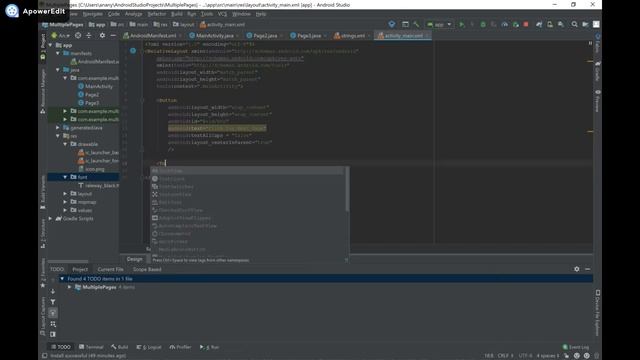Select the first suggestion in autocomplete list
This screenshot has width=640, height=360.
click(247, 171)
